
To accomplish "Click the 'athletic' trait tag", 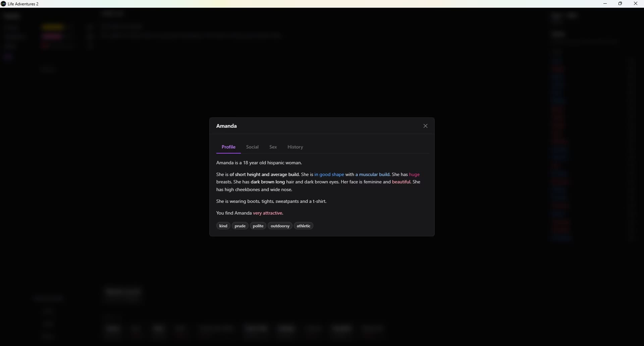I will pyautogui.click(x=304, y=226).
